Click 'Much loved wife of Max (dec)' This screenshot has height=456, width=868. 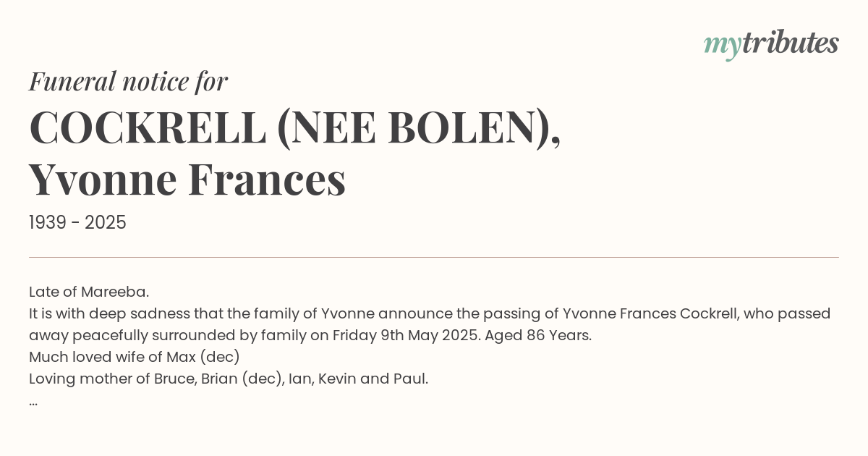135,357
